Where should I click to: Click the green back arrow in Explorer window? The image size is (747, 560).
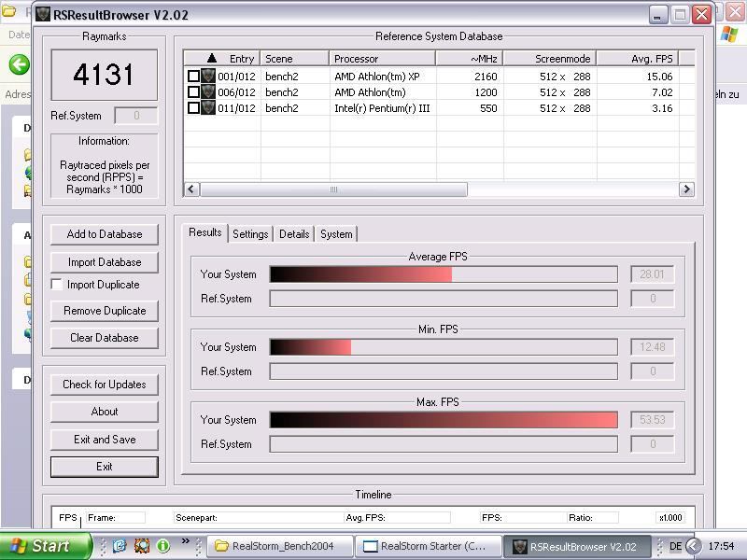coord(19,64)
